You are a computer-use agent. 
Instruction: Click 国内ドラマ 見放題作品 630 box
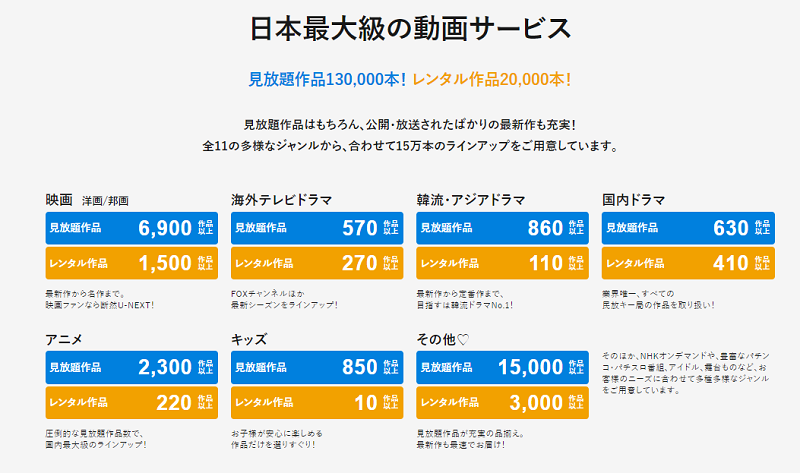click(x=688, y=228)
